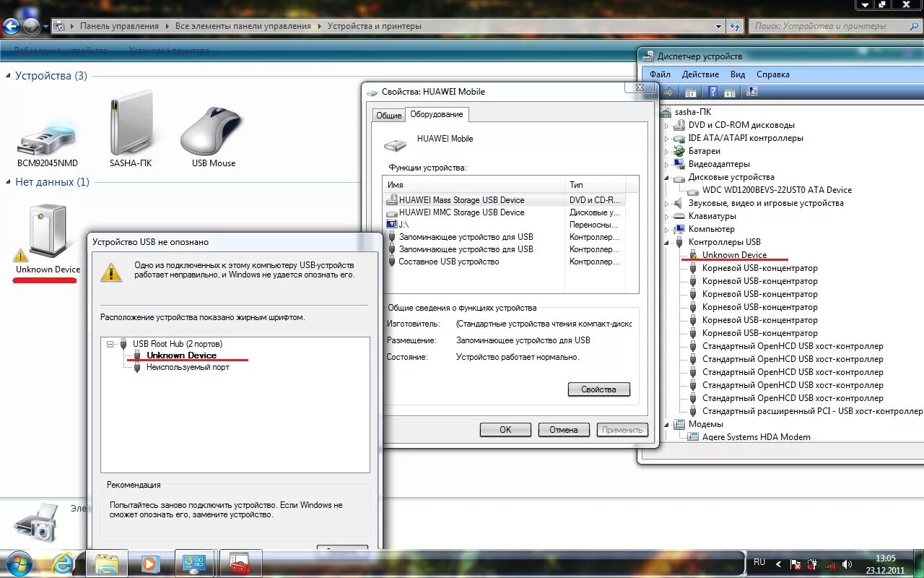The height and width of the screenshot is (578, 924).
Task: Click OK in HUAWEI Mobile properties
Action: (505, 429)
